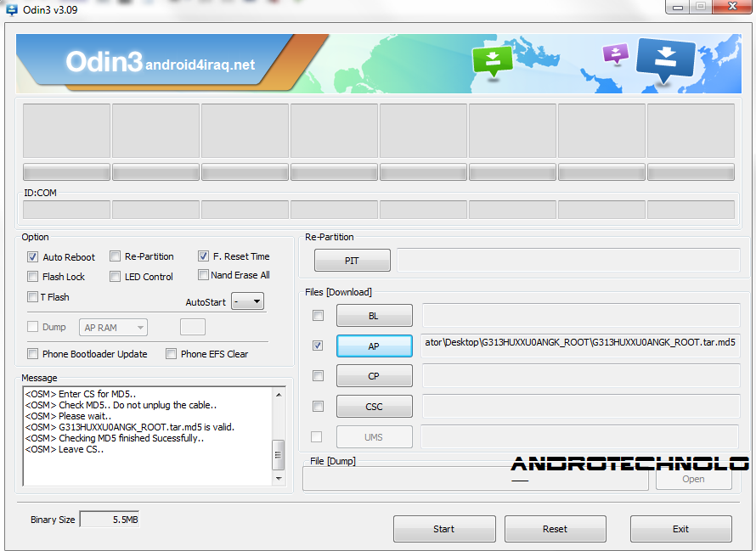Click the CSC file path field
Viewport: 756px width, 551px height.
point(581,407)
